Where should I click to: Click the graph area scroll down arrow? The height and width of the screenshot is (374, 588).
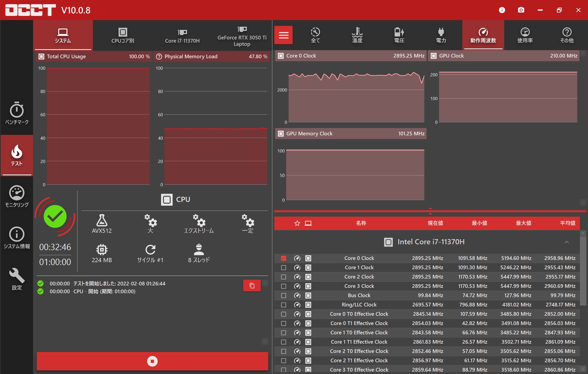click(x=583, y=202)
